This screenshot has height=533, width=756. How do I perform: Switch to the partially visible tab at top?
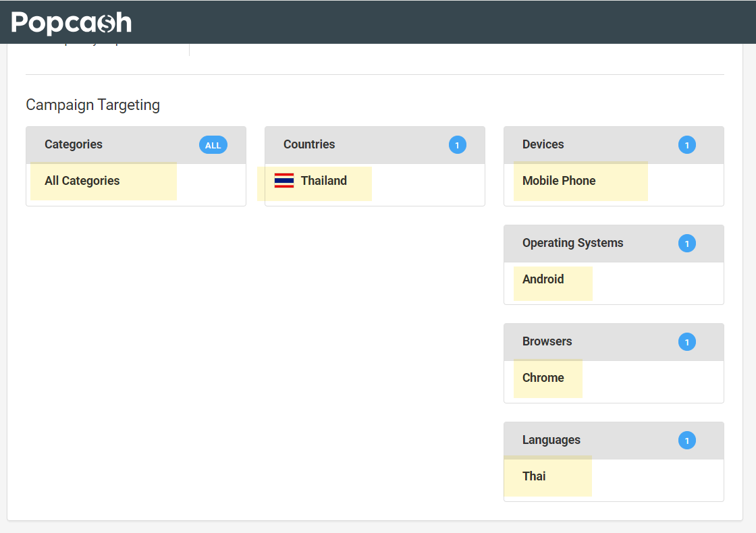click(x=101, y=42)
